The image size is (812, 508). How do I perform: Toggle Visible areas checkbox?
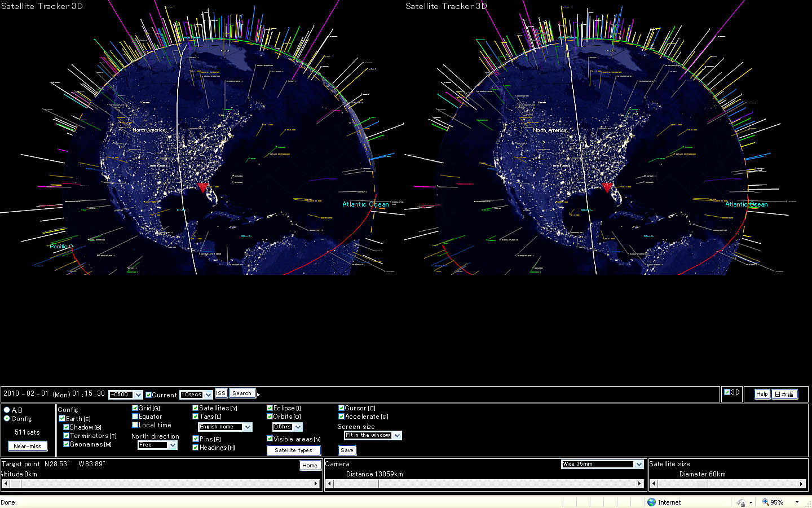[x=270, y=439]
